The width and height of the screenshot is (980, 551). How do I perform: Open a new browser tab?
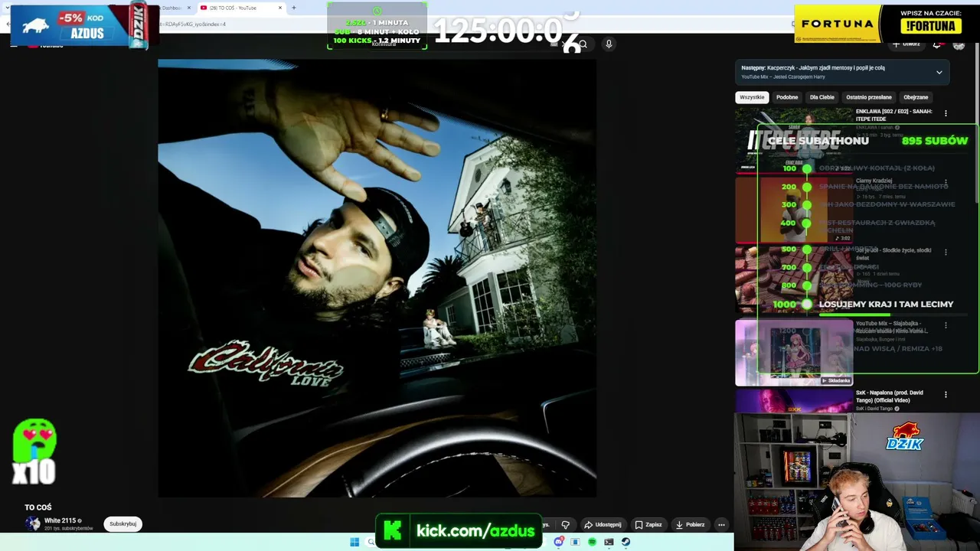coord(293,8)
